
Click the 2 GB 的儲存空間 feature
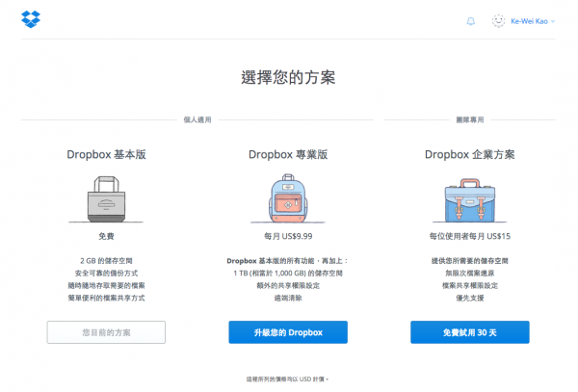(106, 261)
